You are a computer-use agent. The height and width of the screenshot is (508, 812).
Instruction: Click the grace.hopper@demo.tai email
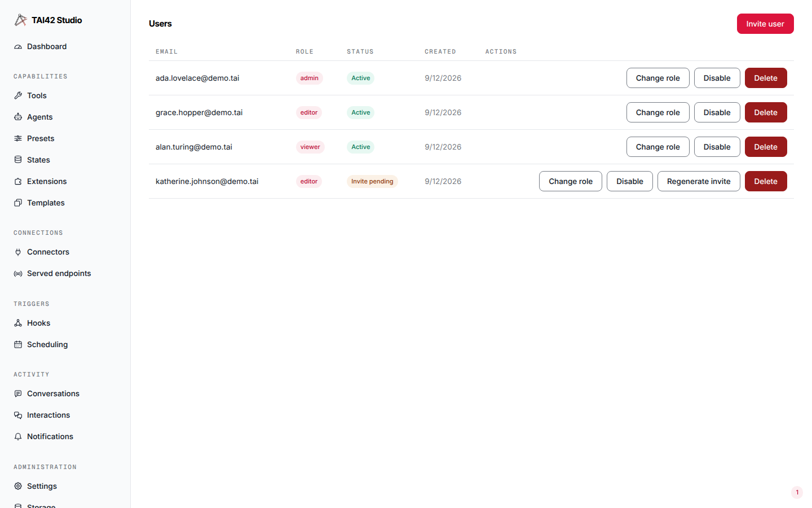(199, 112)
